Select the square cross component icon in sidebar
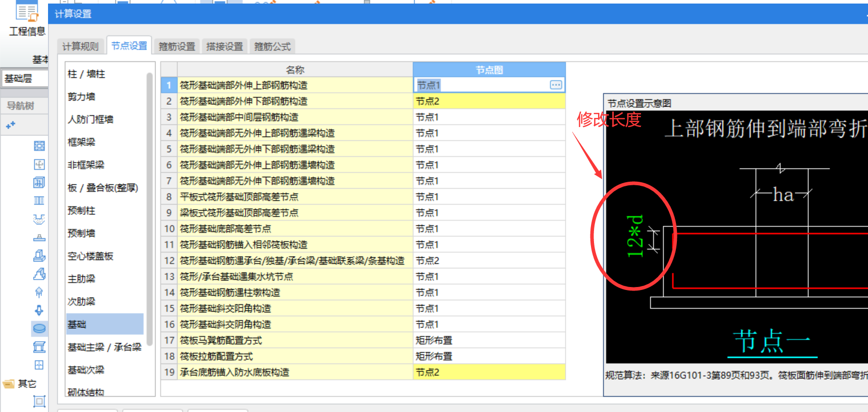 pyautogui.click(x=39, y=164)
